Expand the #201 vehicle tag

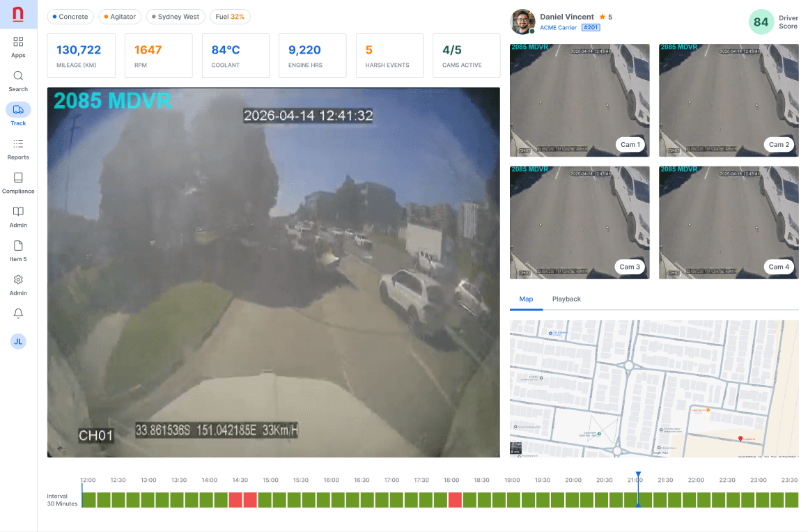click(x=591, y=27)
